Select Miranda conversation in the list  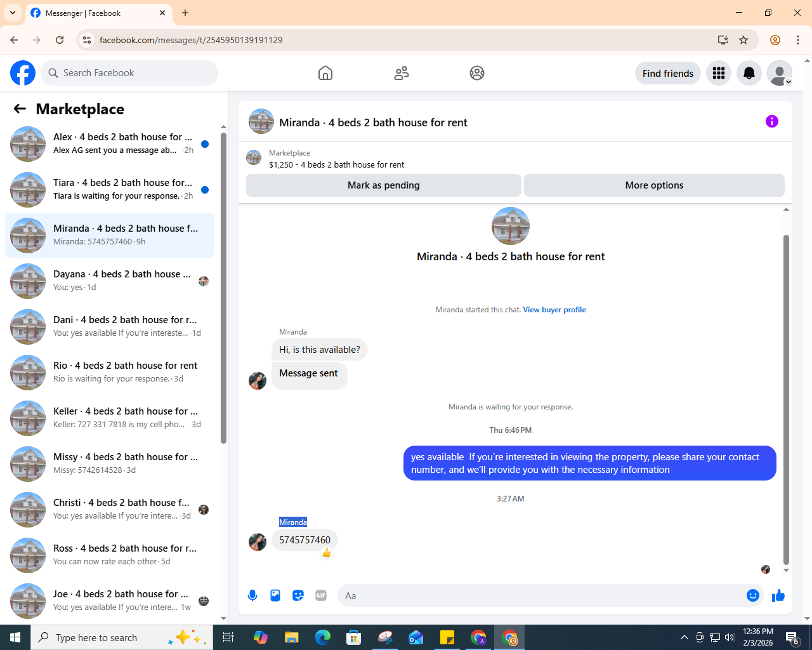click(109, 235)
